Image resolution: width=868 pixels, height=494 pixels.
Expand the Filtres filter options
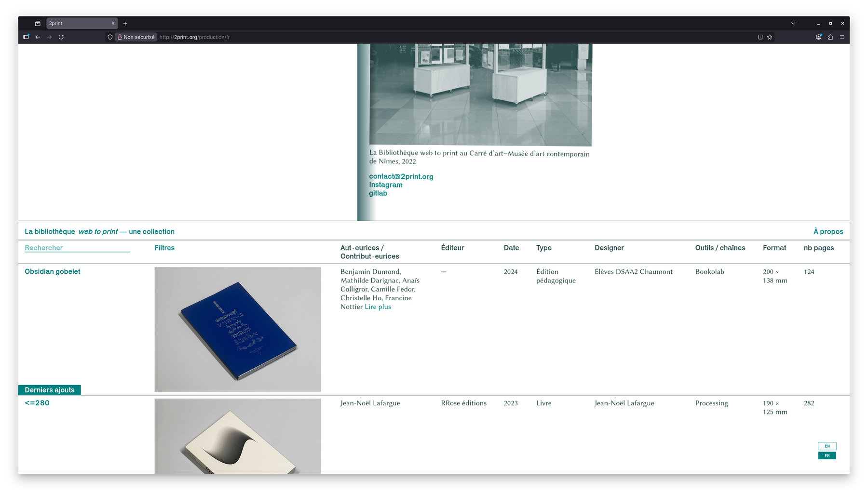click(x=164, y=248)
